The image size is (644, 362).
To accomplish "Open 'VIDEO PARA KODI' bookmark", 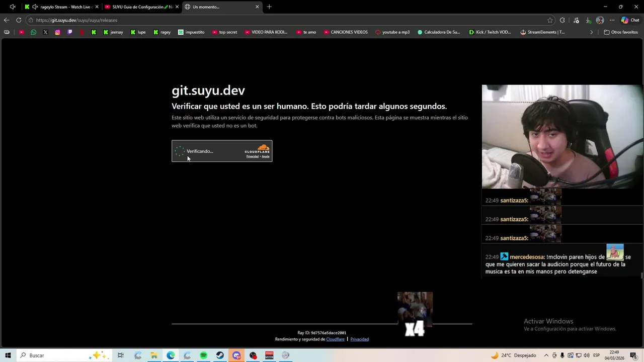I will [x=266, y=32].
